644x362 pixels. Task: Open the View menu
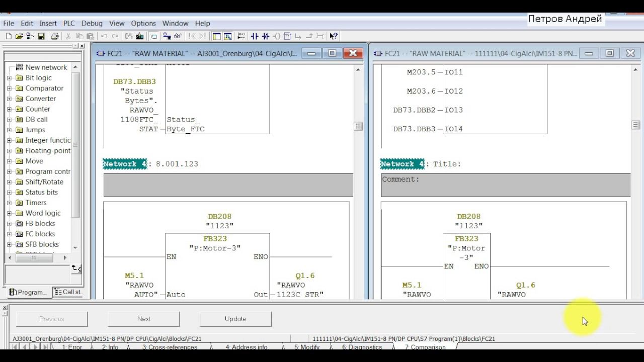tap(117, 23)
